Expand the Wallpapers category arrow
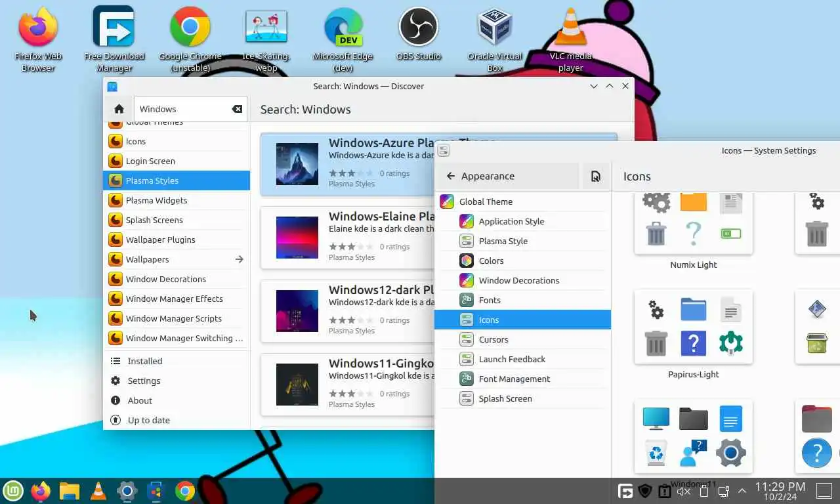 pyautogui.click(x=239, y=259)
